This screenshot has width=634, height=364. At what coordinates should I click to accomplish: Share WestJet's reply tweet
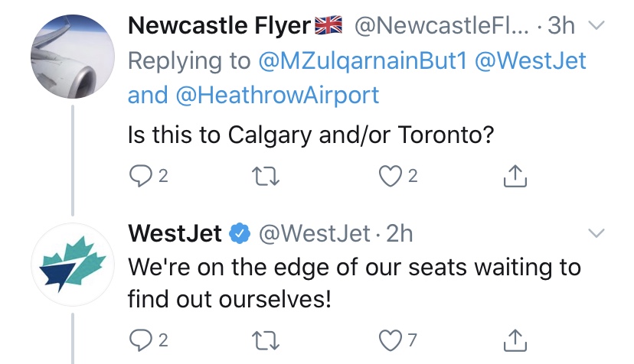click(x=516, y=339)
